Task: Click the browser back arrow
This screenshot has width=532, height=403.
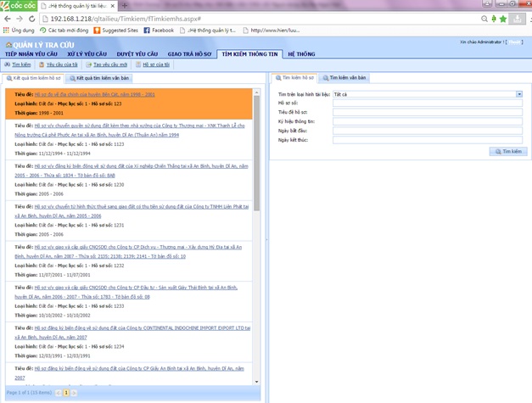Action: pos(8,19)
